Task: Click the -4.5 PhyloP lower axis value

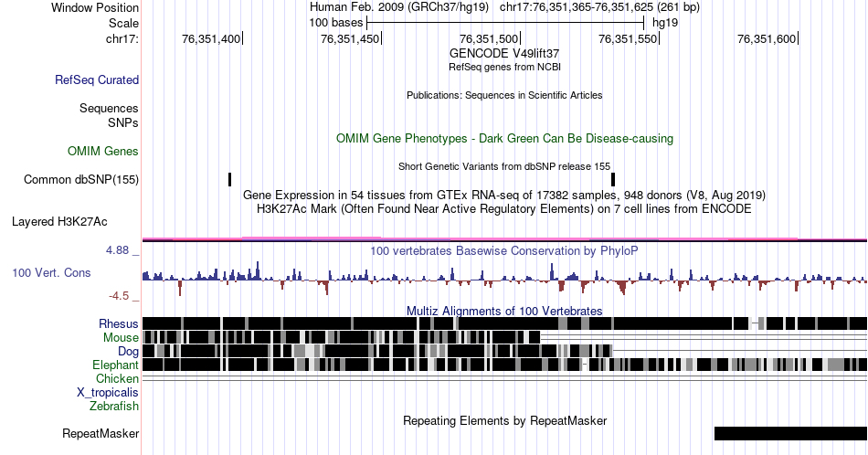Action: [119, 296]
